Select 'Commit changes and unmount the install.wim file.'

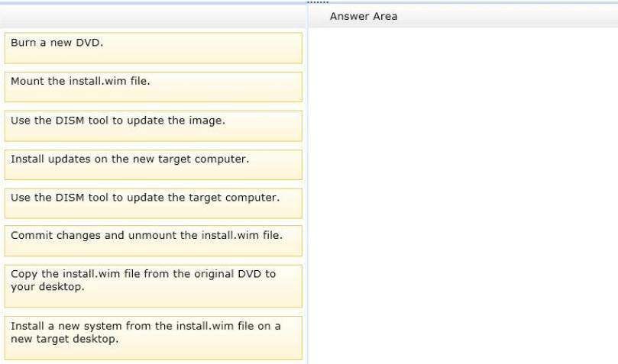(154, 241)
